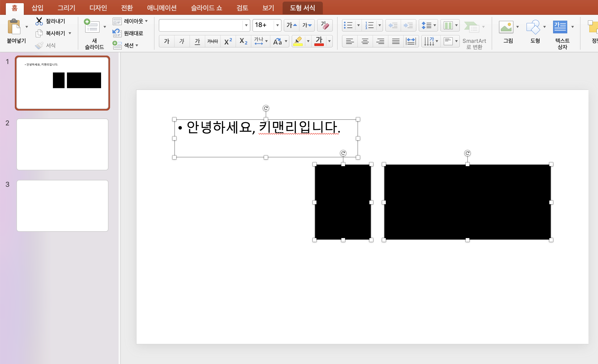Apply the yellow highlight color

(298, 41)
